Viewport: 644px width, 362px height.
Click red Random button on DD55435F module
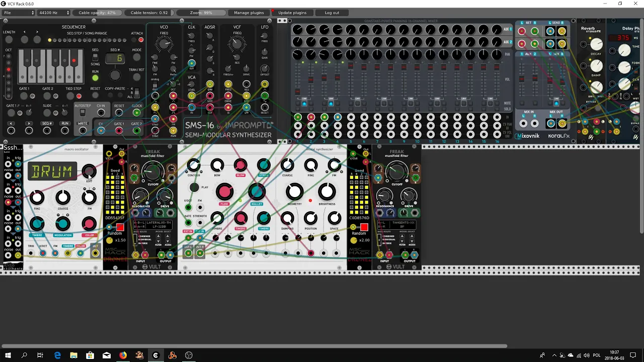point(120,227)
